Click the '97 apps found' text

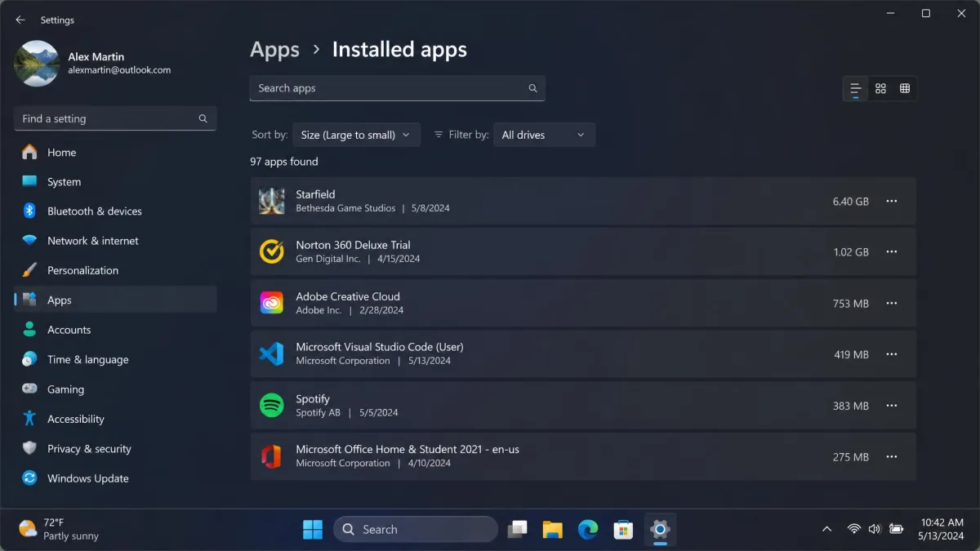284,162
